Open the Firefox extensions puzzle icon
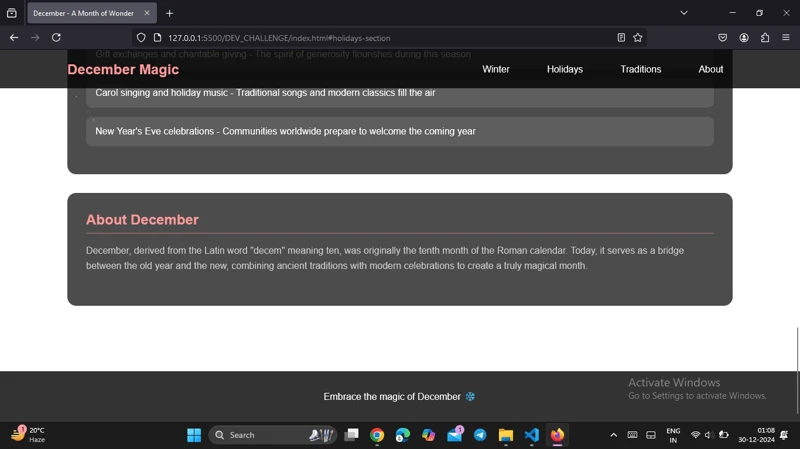This screenshot has width=800, height=449. [765, 38]
